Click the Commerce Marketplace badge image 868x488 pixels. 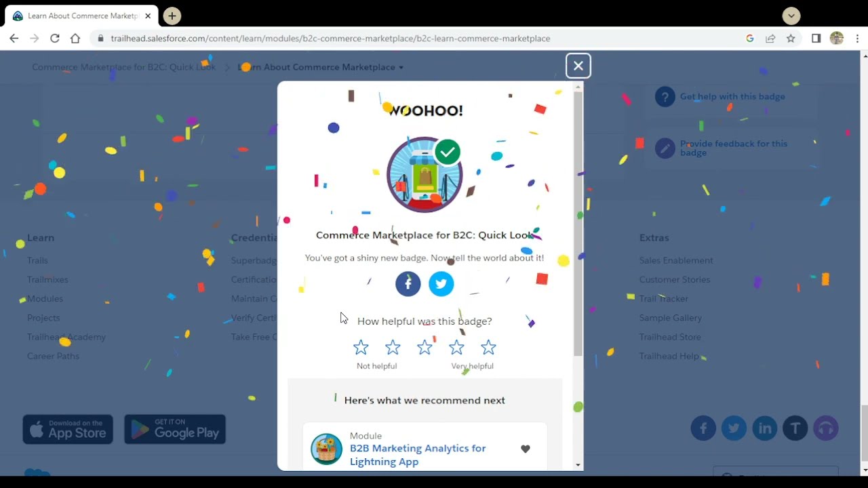click(425, 175)
